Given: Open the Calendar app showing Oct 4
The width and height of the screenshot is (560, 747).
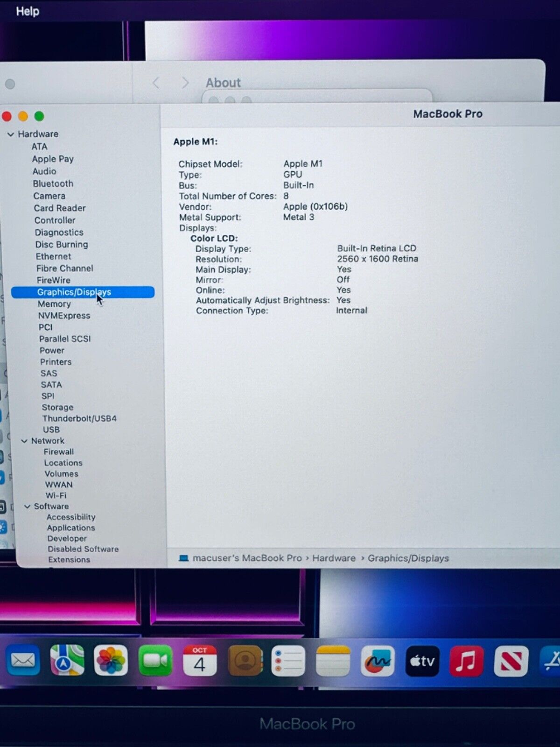Looking at the screenshot, I should coord(200,660).
